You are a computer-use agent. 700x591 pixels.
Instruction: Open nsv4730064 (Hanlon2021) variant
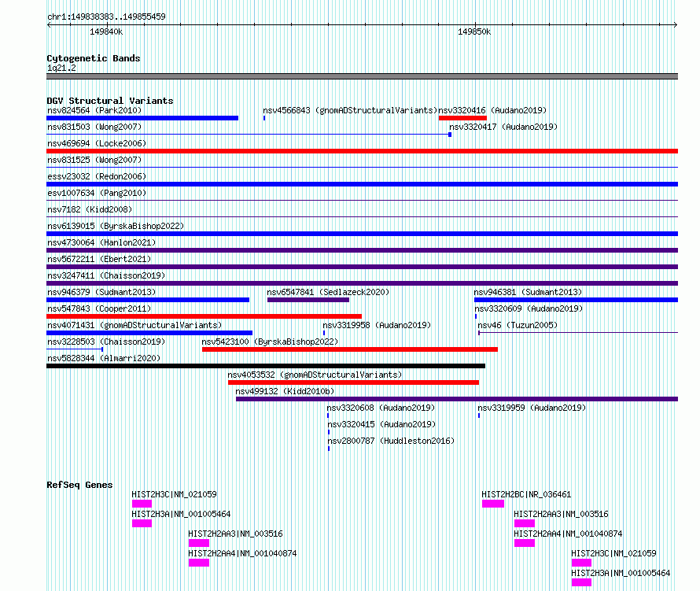tap(101, 242)
